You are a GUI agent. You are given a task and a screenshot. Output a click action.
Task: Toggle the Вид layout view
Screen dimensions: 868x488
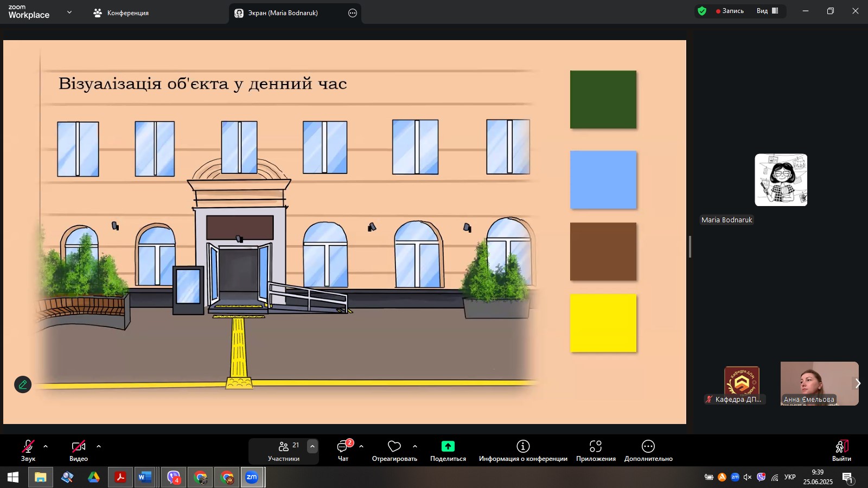[768, 11]
